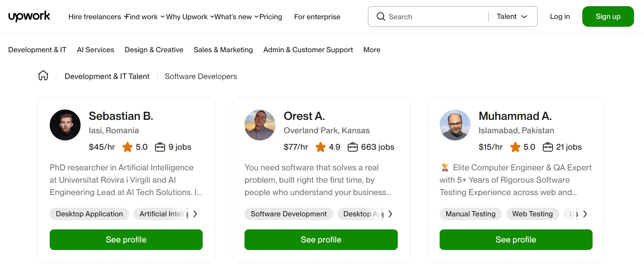Click the 21 jobs count

[x=569, y=147]
